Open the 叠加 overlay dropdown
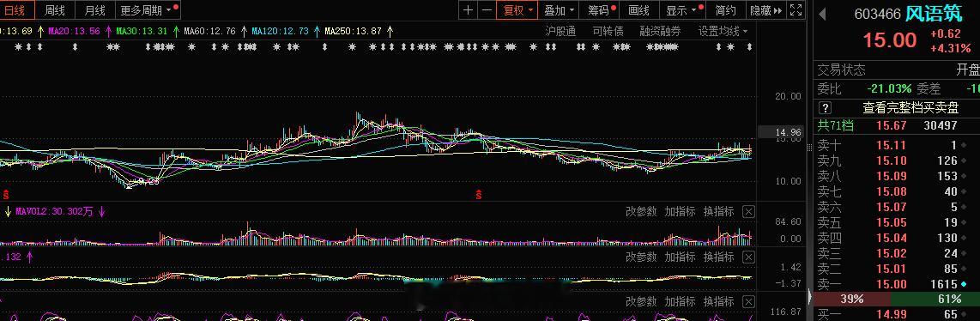The height and width of the screenshot is (321, 980). click(x=559, y=10)
